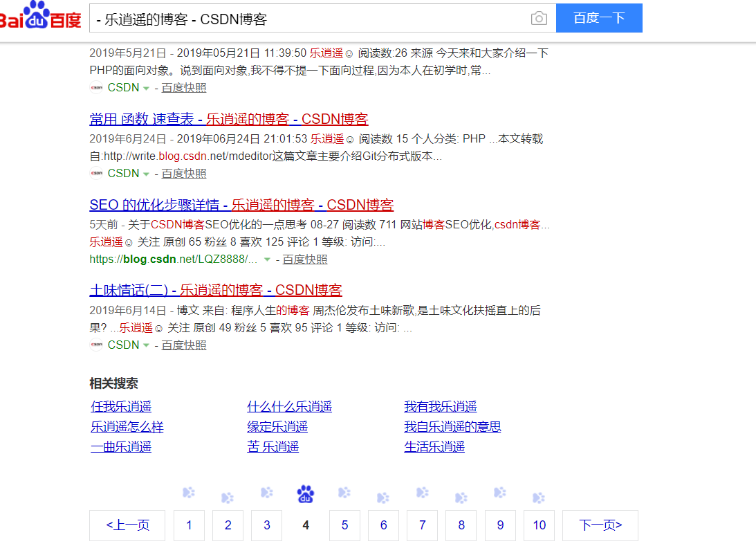
Task: Search related term 缘定乐逍遥
Action: (277, 427)
